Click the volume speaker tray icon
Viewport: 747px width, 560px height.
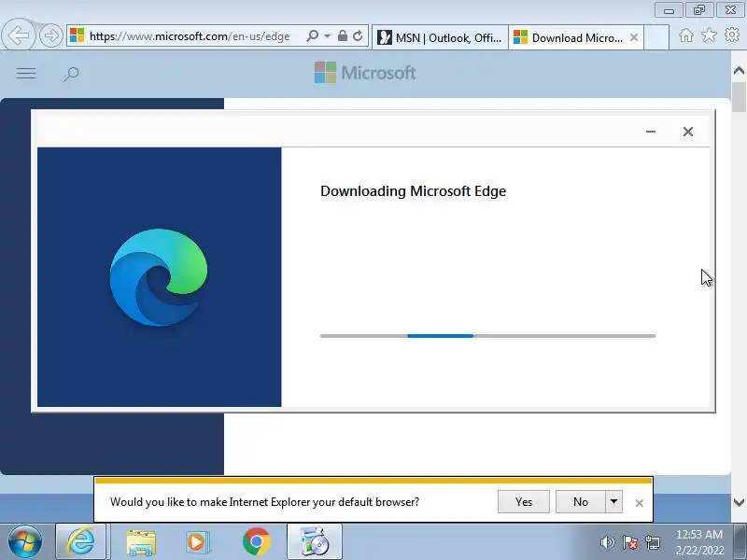pyautogui.click(x=607, y=542)
